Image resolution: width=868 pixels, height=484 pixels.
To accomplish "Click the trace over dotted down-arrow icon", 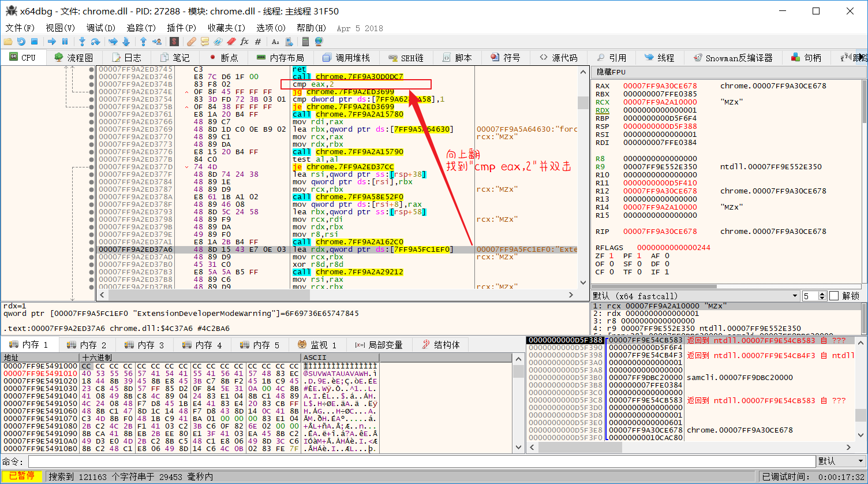I will point(126,42).
